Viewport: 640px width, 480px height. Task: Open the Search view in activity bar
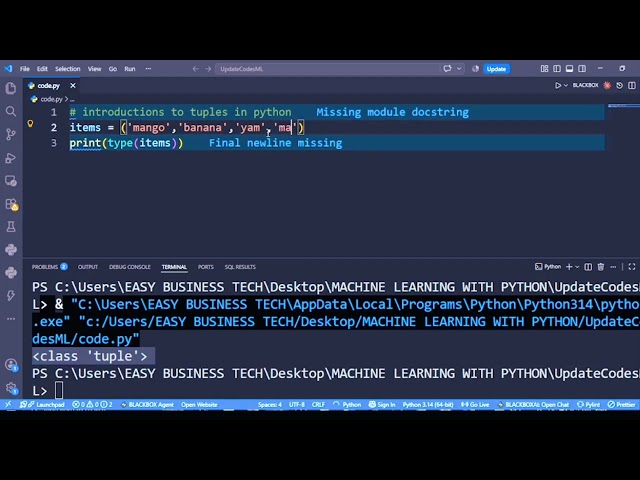tap(11, 111)
